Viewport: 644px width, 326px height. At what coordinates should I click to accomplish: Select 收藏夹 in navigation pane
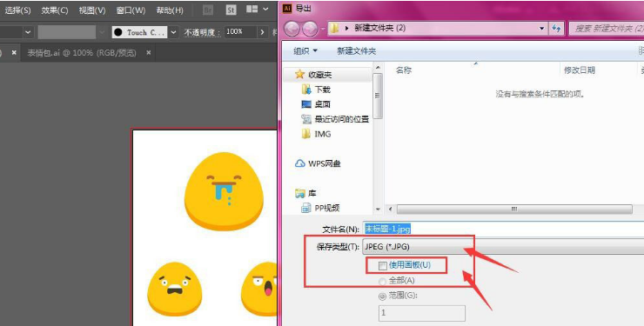coord(319,75)
